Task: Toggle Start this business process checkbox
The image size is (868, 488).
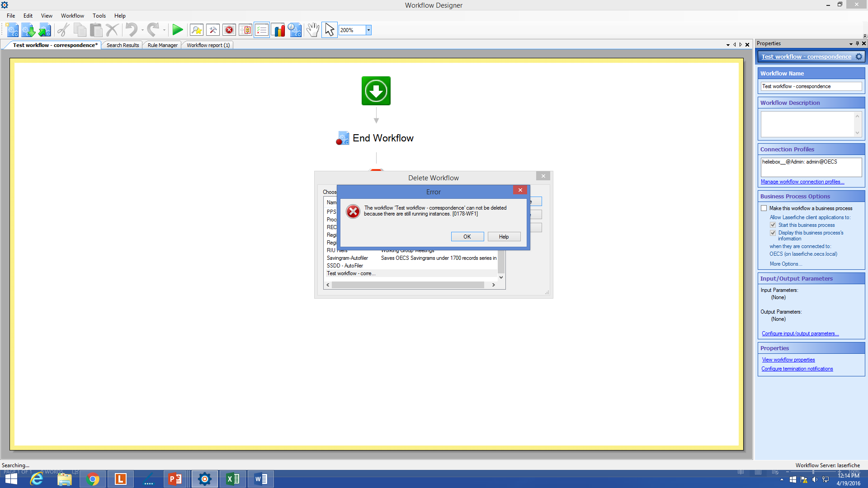Action: click(773, 225)
